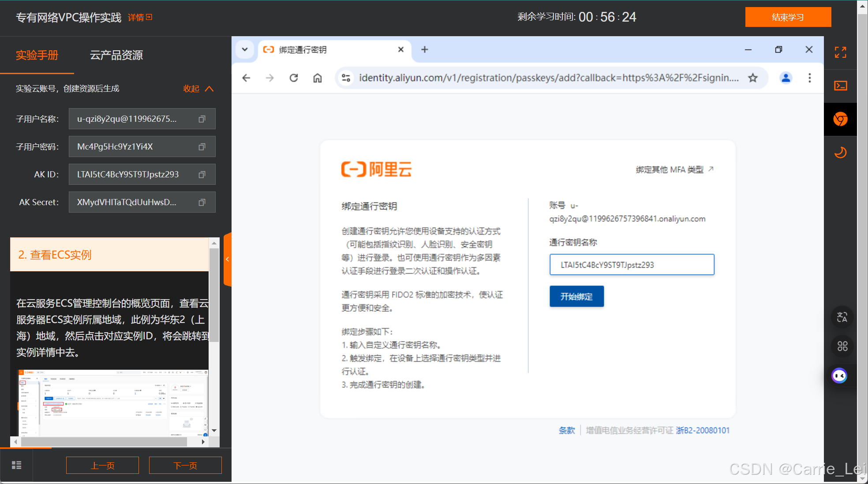Click the horizontal scrollbar right arrow

pos(203,442)
